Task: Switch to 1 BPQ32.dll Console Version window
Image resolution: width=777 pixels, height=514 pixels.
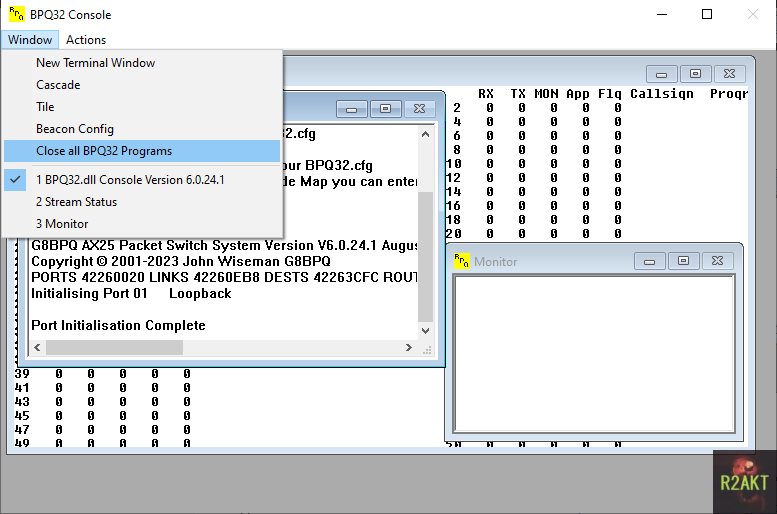Action: tap(142, 180)
